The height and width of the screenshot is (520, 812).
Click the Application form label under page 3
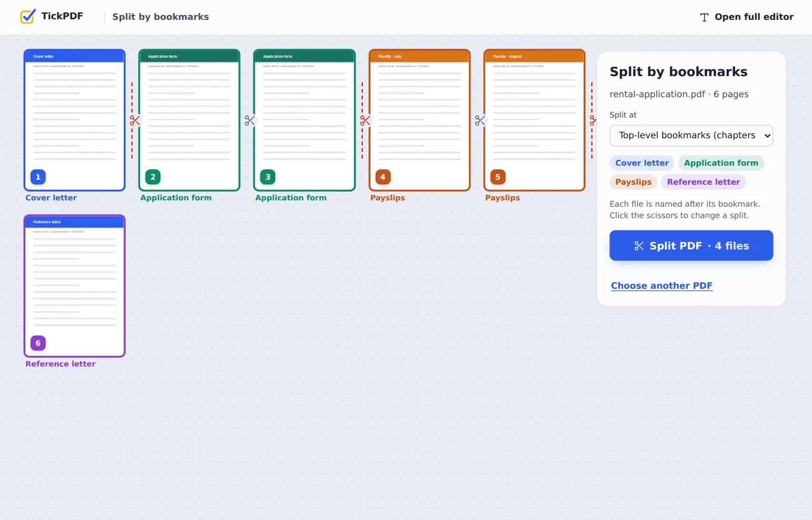tap(291, 198)
